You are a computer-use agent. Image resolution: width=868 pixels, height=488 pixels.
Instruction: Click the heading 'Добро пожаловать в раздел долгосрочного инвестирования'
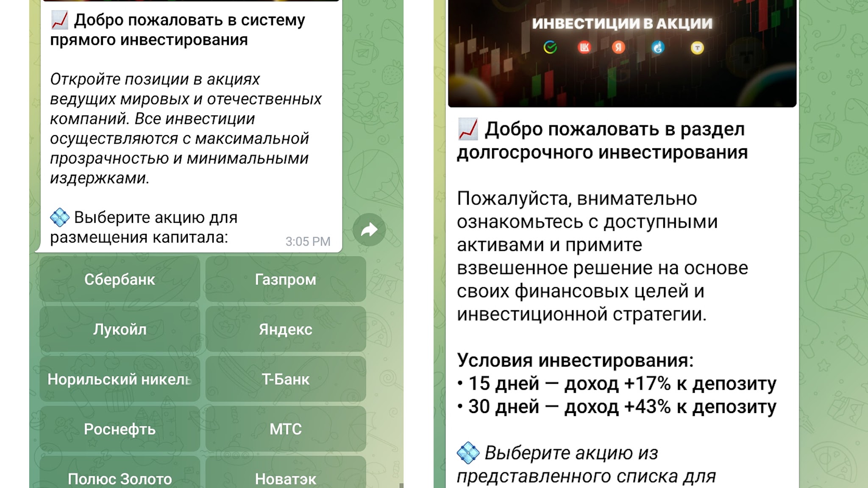(x=602, y=141)
